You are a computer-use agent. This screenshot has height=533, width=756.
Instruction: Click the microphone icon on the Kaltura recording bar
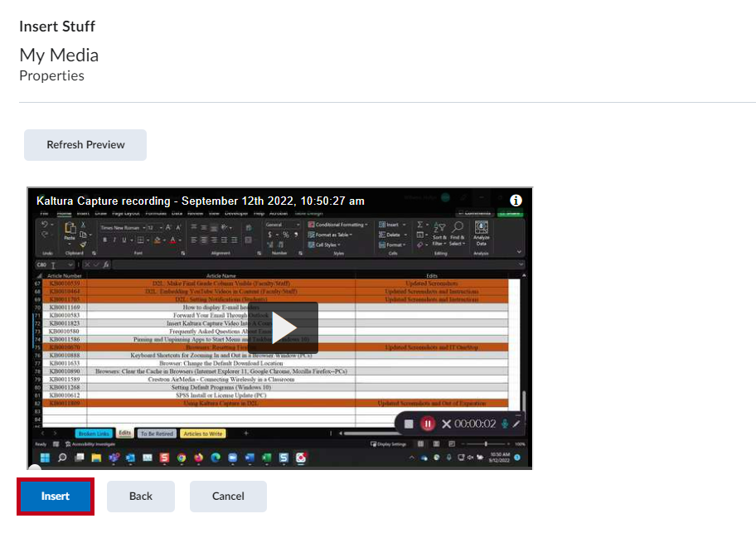pos(505,424)
